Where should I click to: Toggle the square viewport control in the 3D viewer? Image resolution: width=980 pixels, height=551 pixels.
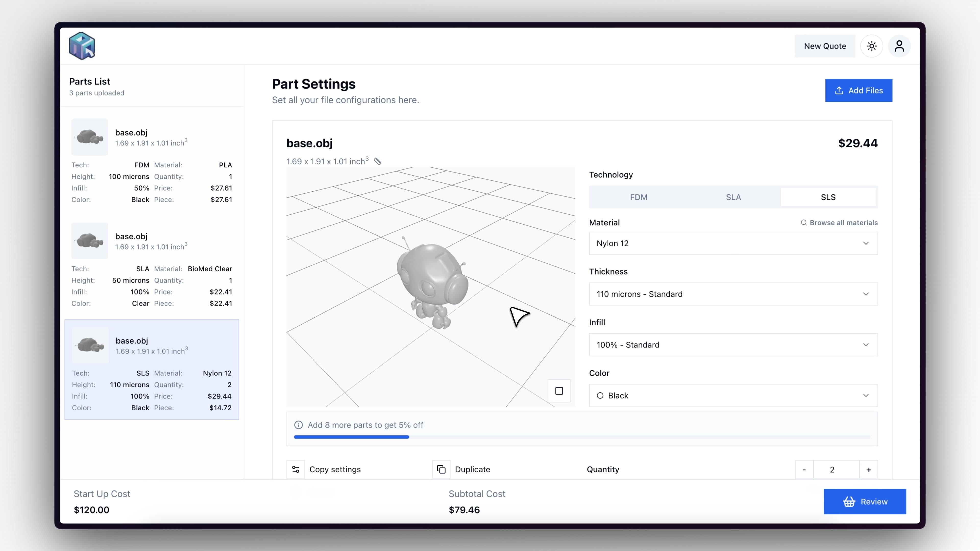(559, 391)
